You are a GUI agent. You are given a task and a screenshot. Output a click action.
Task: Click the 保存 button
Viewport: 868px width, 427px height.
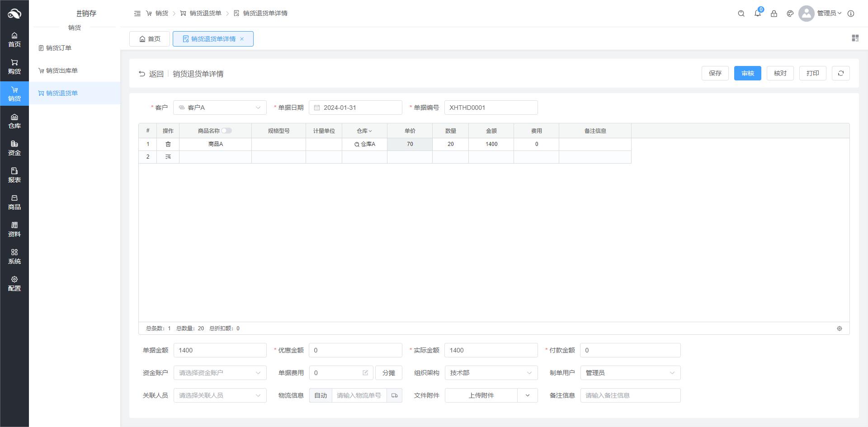pos(715,73)
